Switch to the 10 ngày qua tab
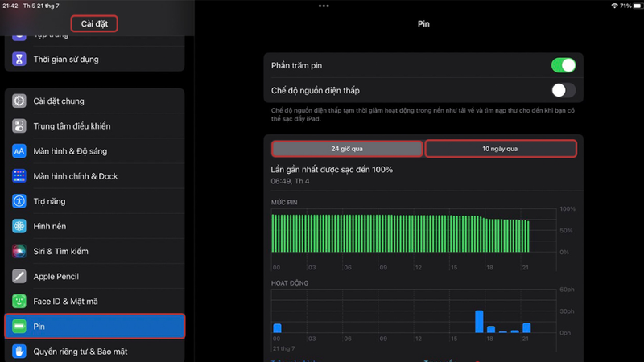This screenshot has height=362, width=644. coord(500,149)
